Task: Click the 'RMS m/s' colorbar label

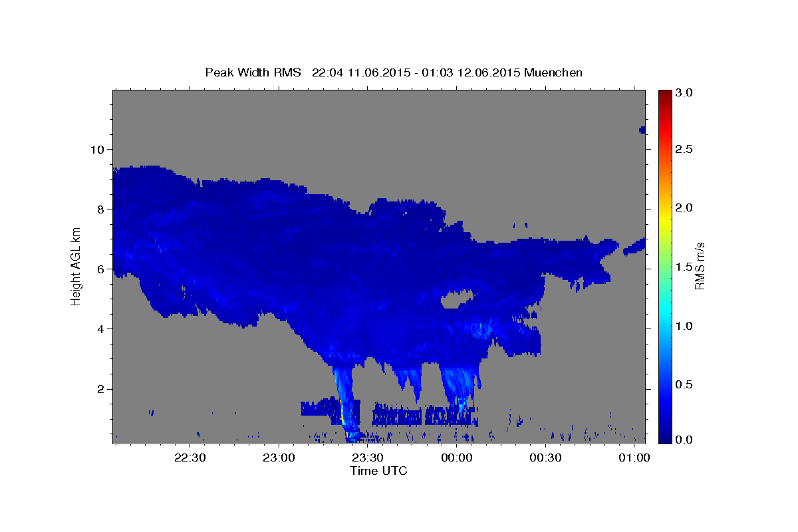Action: coord(699,267)
